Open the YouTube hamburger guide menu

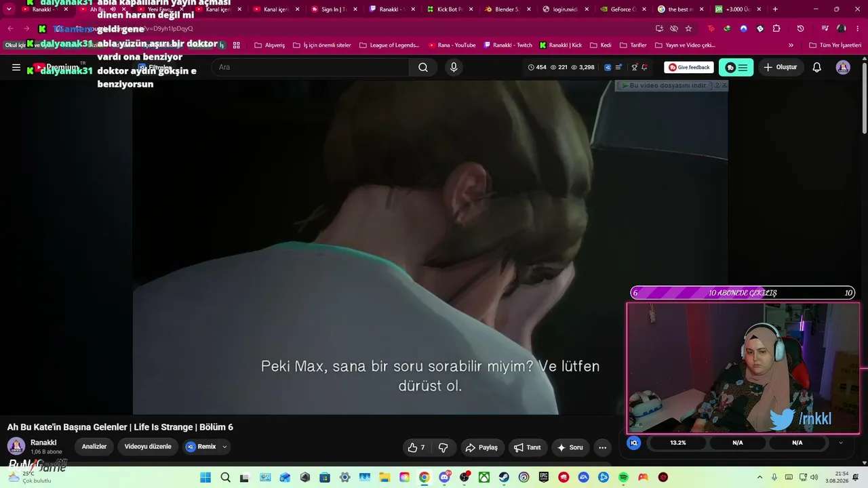(x=16, y=68)
